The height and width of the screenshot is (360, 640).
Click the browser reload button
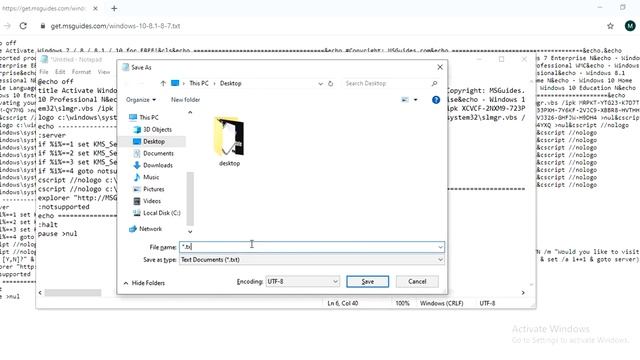coord(23,26)
